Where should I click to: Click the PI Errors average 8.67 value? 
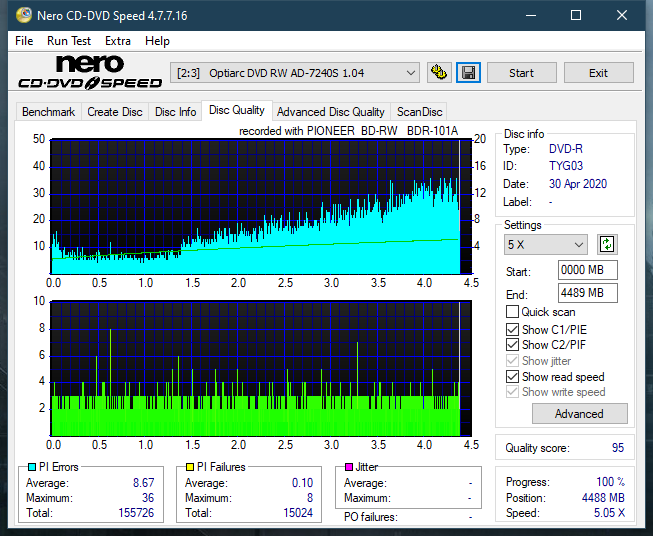pos(144,483)
